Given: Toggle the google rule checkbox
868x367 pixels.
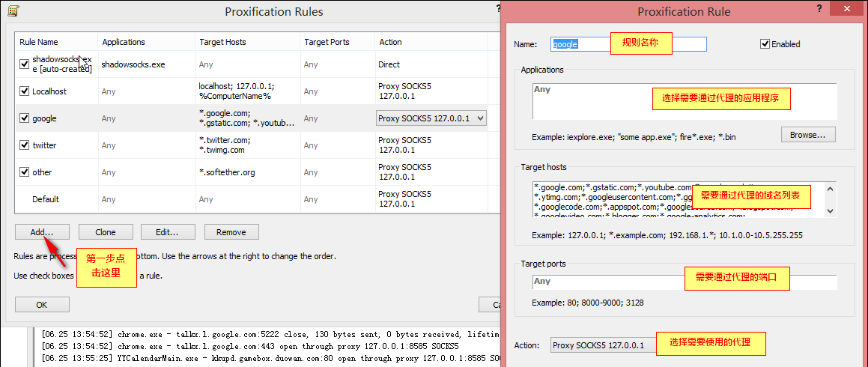Looking at the screenshot, I should [25, 118].
